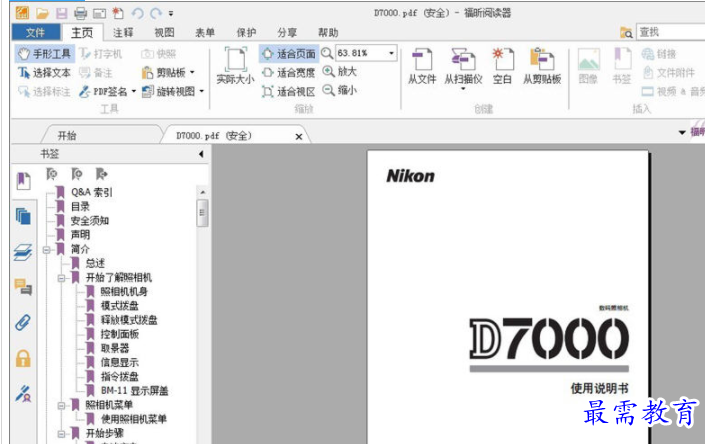Select the 选择文本 tool
The height and width of the screenshot is (444, 705).
pyautogui.click(x=45, y=72)
